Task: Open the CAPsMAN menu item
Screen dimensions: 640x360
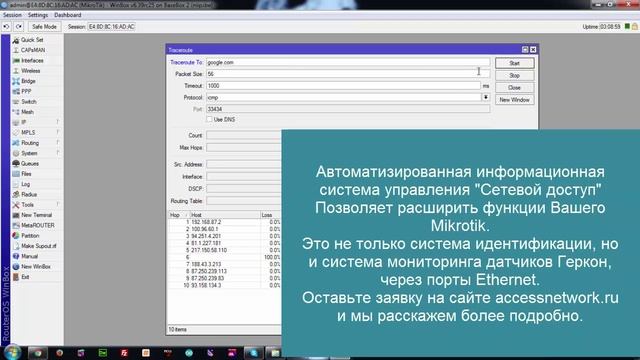Action: (33, 50)
